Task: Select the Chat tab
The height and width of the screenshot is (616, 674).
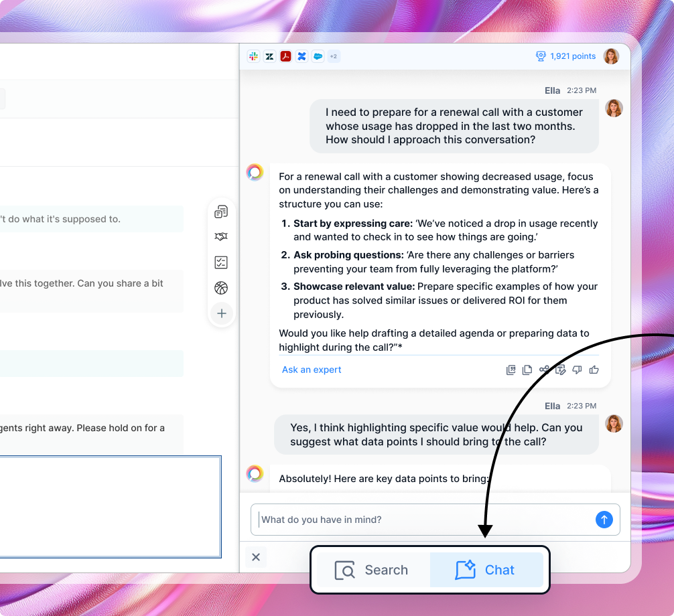Action: click(x=486, y=570)
